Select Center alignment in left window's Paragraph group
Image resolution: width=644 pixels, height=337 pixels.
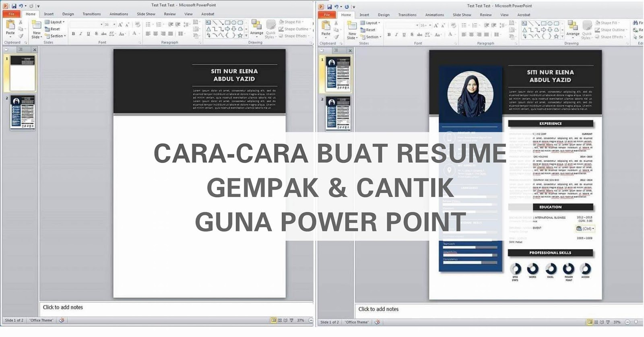155,34
